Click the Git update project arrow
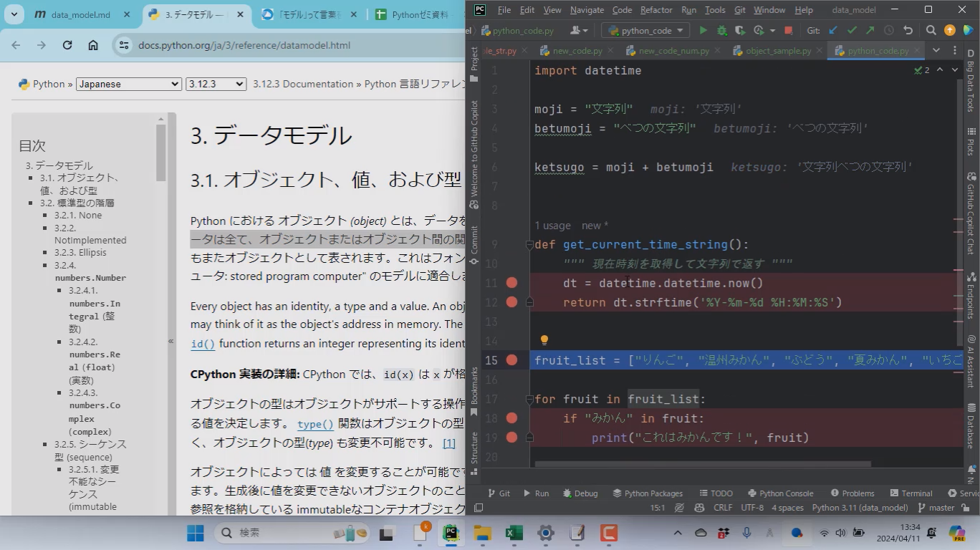This screenshot has width=980, height=550. [832, 30]
